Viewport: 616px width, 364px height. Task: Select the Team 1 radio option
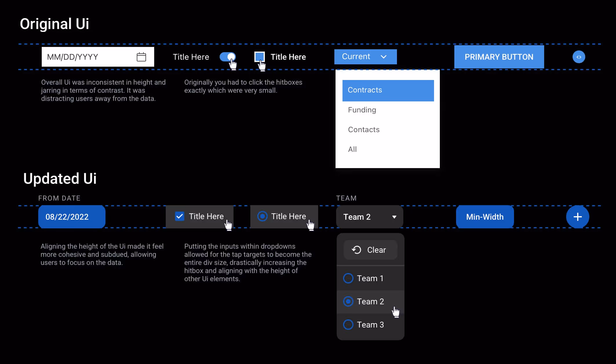coord(348,278)
